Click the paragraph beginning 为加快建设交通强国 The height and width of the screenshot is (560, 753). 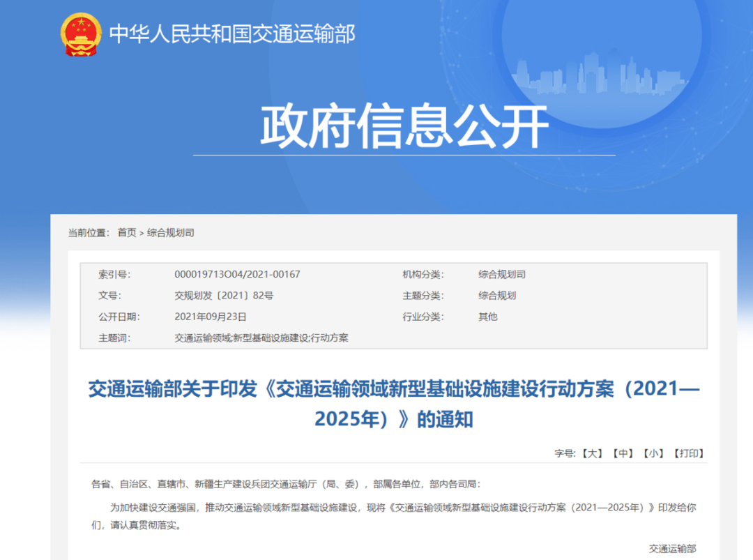tap(394, 516)
